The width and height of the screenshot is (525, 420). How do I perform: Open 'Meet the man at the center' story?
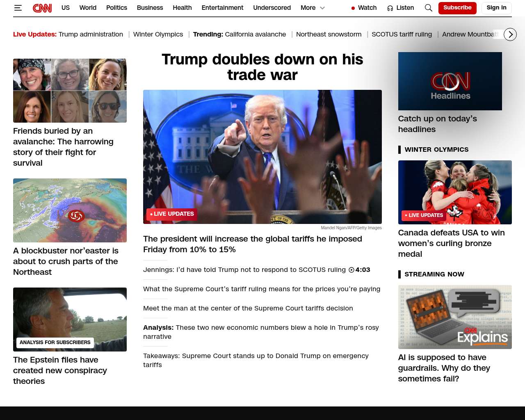248,308
